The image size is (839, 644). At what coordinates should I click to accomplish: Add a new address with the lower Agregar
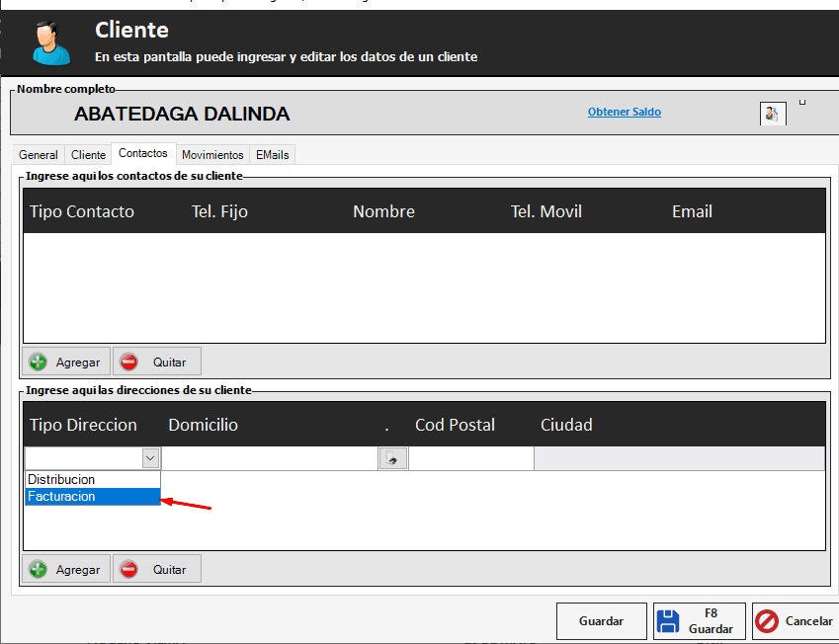point(66,569)
